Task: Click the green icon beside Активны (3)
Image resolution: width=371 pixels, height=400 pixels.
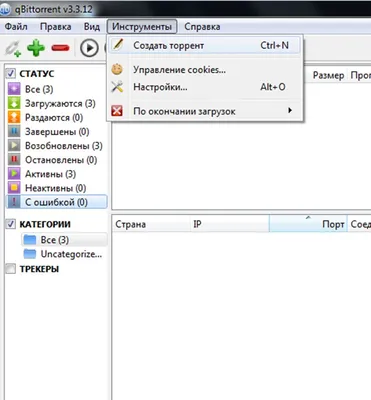Action: 14,174
